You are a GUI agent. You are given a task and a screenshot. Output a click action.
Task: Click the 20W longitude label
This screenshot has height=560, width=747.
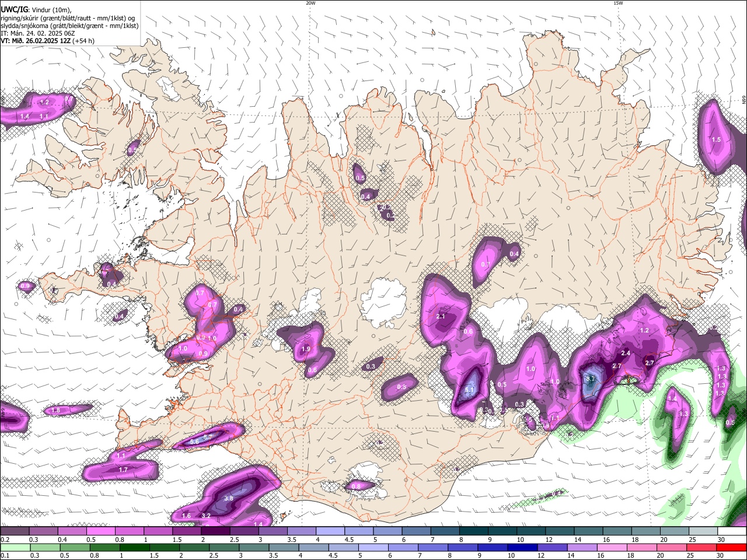point(310,3)
